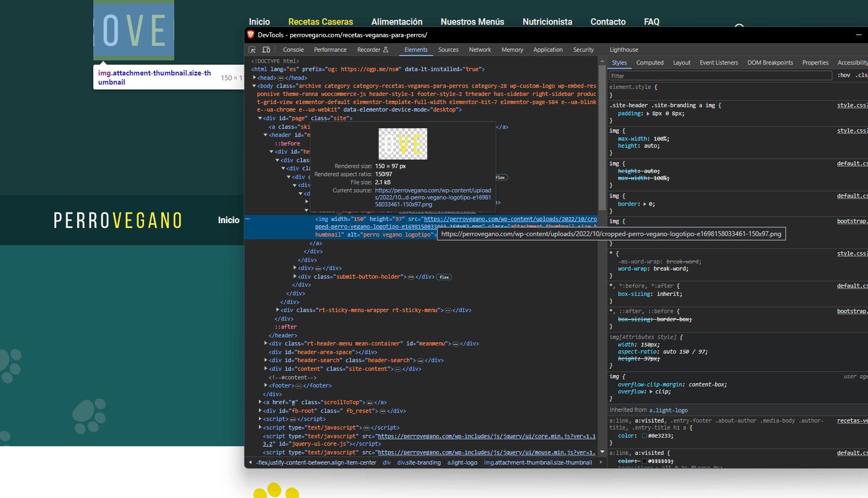The image size is (868, 498).
Task: Click the three-dot marker on selected img row
Action: click(248, 219)
